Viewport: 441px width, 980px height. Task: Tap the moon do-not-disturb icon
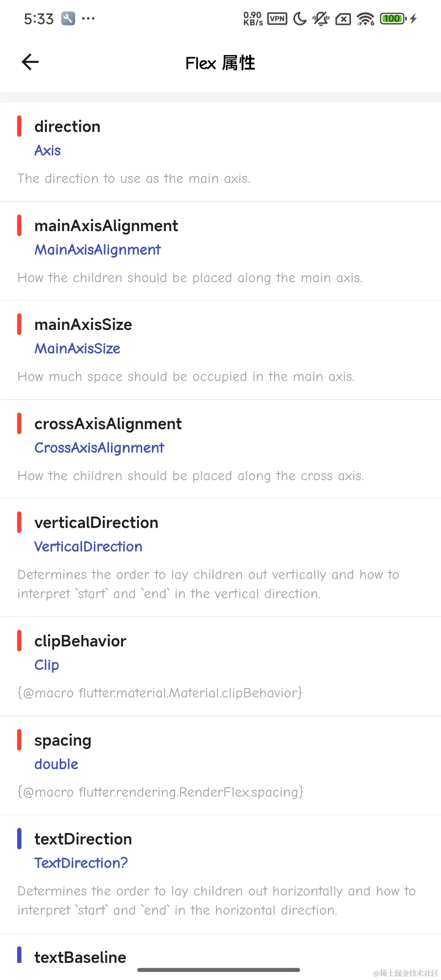(300, 19)
